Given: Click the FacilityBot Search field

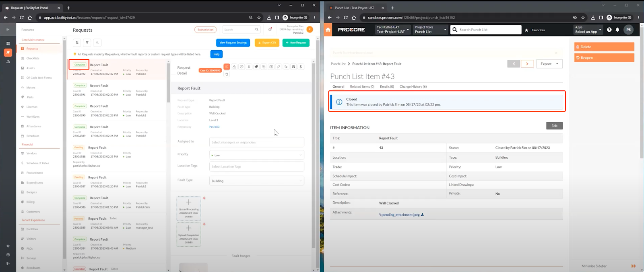Looking at the screenshot, I should click(242, 30).
